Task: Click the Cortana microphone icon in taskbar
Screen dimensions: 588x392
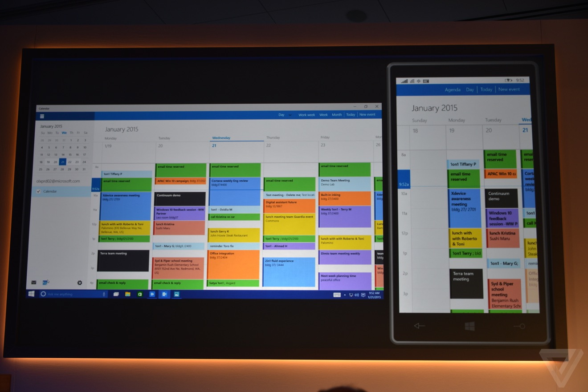Action: tap(104, 294)
